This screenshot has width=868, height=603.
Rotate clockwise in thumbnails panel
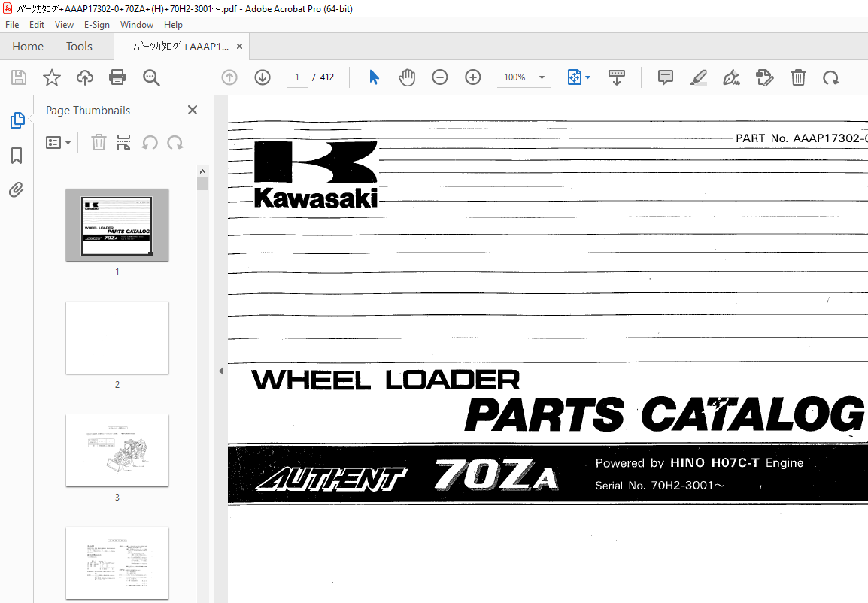point(175,143)
